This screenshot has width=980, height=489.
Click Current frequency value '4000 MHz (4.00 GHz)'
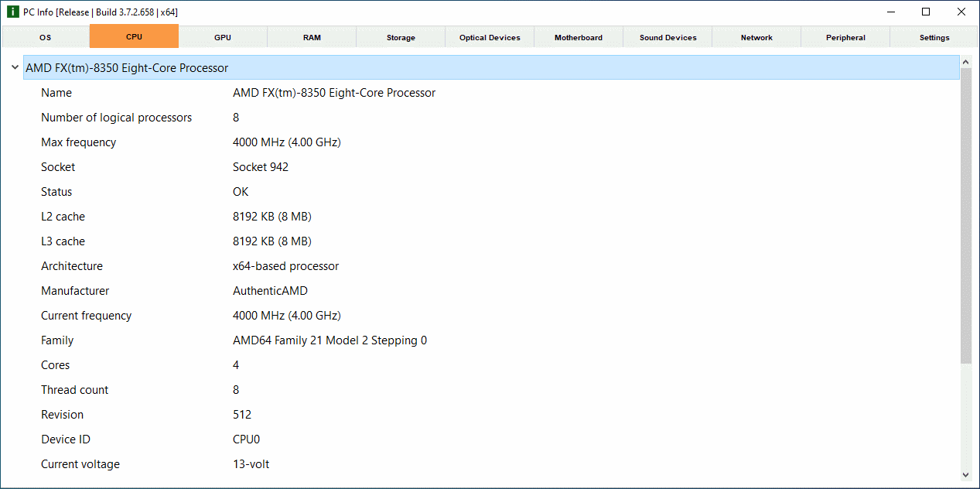pyautogui.click(x=287, y=316)
